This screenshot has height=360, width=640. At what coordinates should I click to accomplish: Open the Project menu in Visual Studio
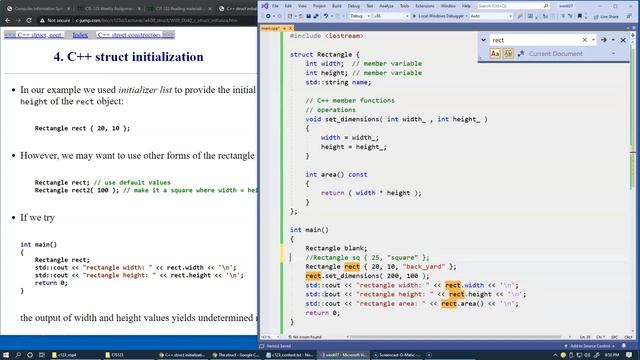pyautogui.click(x=319, y=6)
